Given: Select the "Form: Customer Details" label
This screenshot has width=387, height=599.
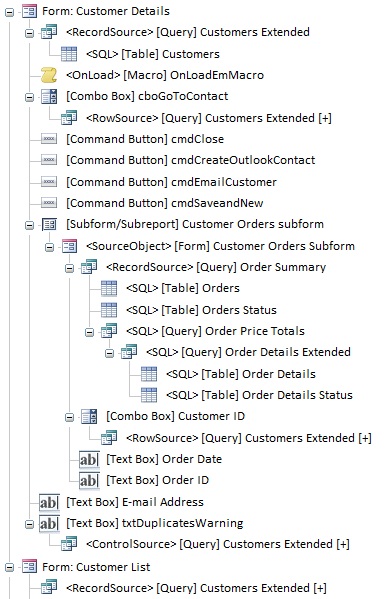Looking at the screenshot, I should tap(106, 11).
